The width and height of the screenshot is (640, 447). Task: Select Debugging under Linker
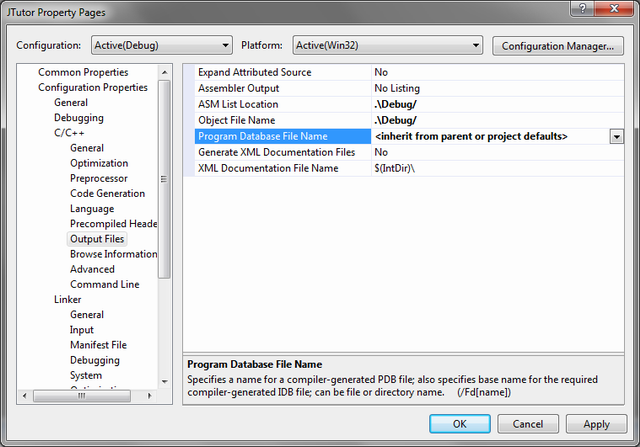(95, 360)
